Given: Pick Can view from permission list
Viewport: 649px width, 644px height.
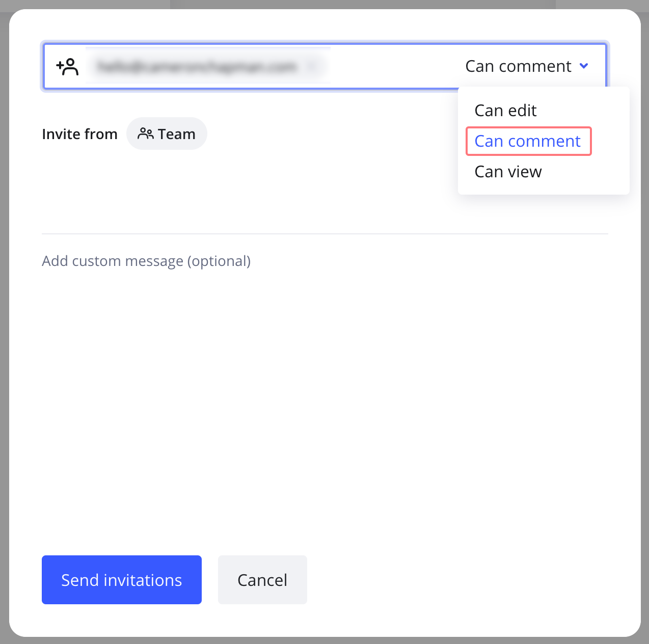Looking at the screenshot, I should coord(508,172).
